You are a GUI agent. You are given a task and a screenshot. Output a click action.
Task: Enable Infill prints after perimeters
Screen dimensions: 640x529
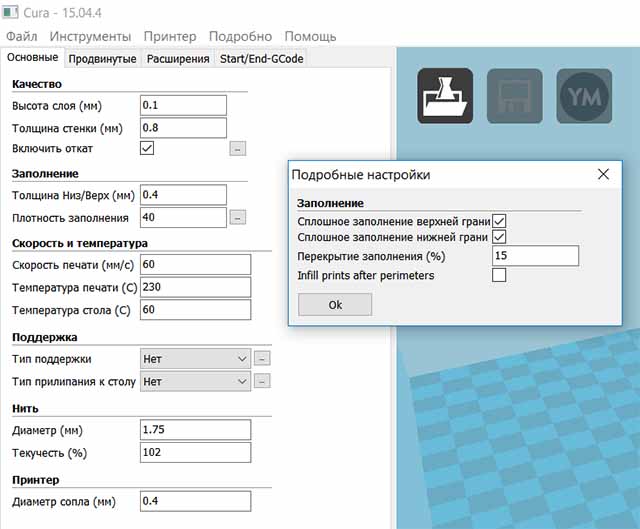(499, 275)
